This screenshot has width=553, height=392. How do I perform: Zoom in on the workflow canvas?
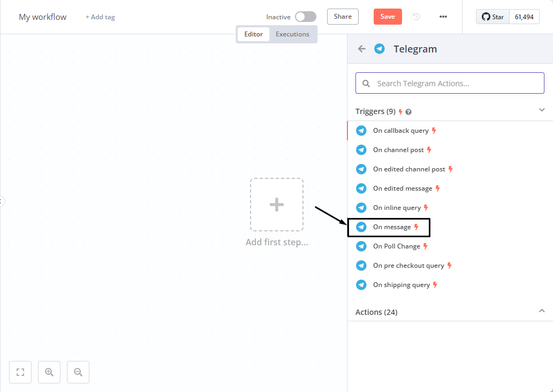49,372
